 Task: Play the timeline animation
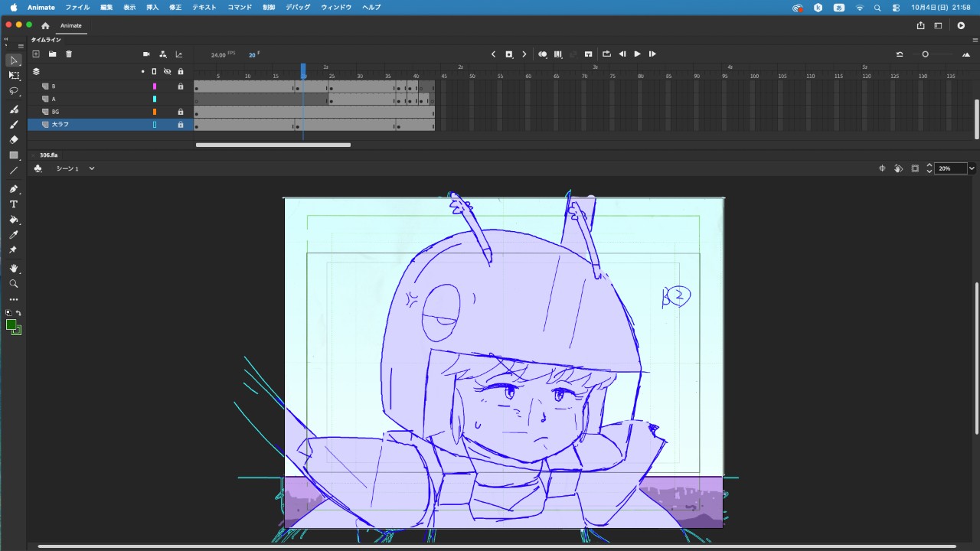(637, 54)
